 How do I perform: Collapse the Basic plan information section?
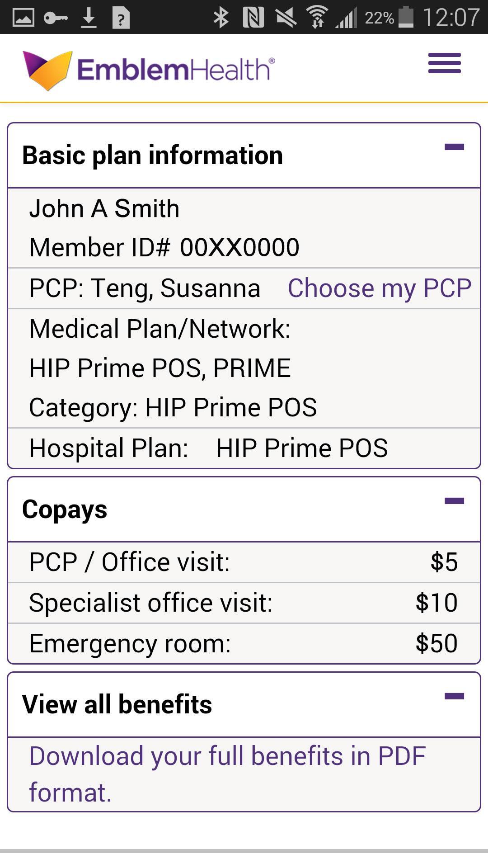[x=454, y=147]
